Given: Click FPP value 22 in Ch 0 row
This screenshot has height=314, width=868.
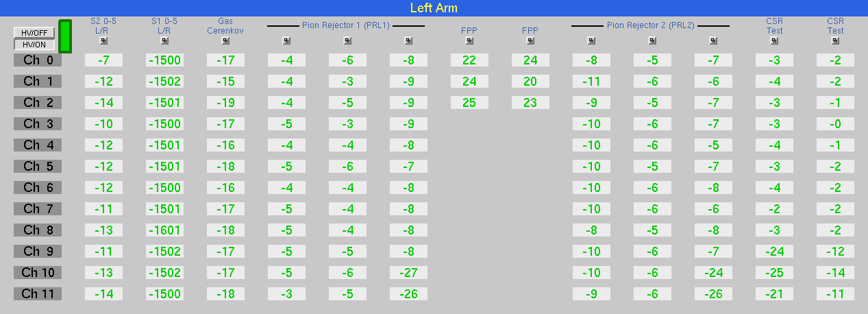Looking at the screenshot, I should coord(469,60).
